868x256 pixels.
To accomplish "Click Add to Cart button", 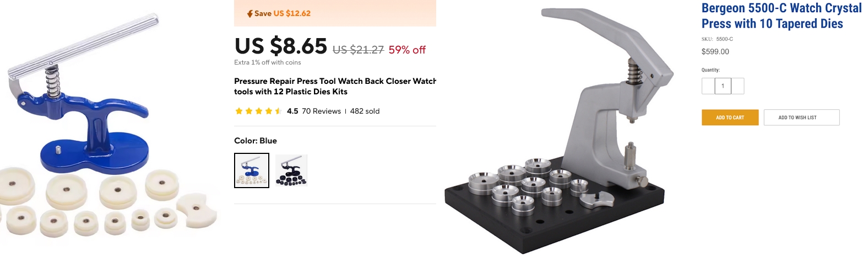I will (x=730, y=118).
